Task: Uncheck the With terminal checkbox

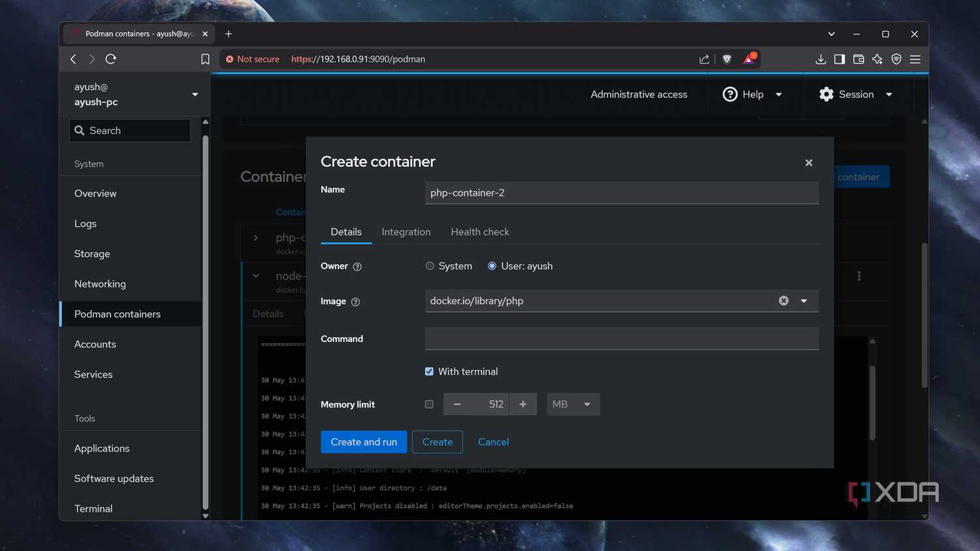Action: [429, 371]
